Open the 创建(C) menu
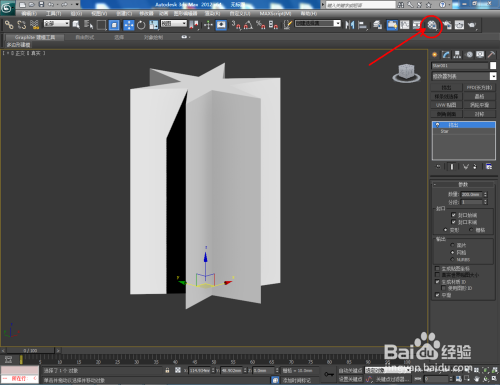500x385 pixels. (124, 13)
